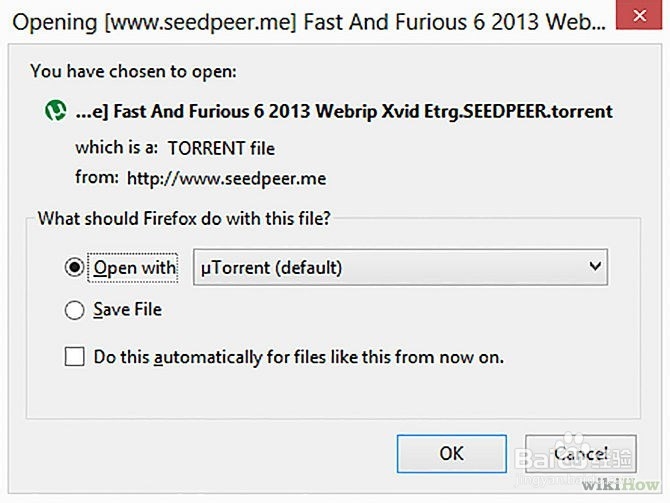This screenshot has height=503, width=670.
Task: Click the Open with label text
Action: coord(135,267)
